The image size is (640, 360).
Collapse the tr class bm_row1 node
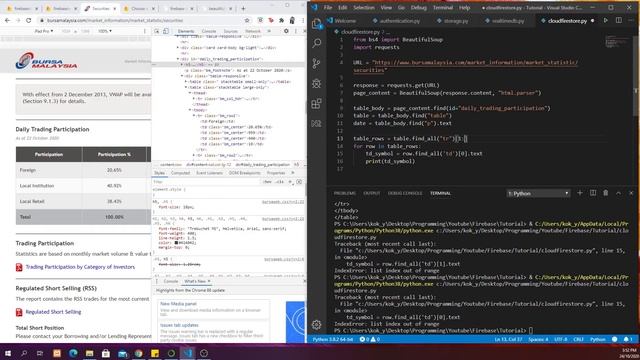coord(194,116)
